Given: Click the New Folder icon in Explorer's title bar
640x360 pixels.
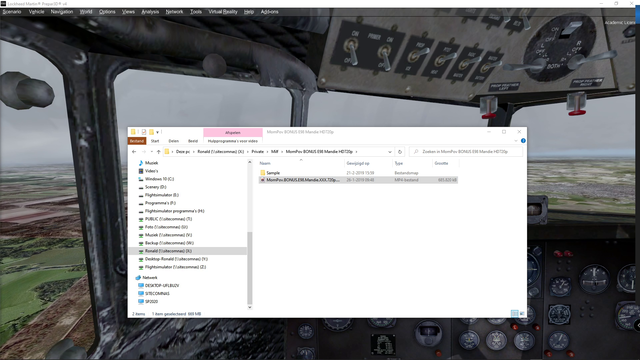Looking at the screenshot, I should [x=151, y=132].
